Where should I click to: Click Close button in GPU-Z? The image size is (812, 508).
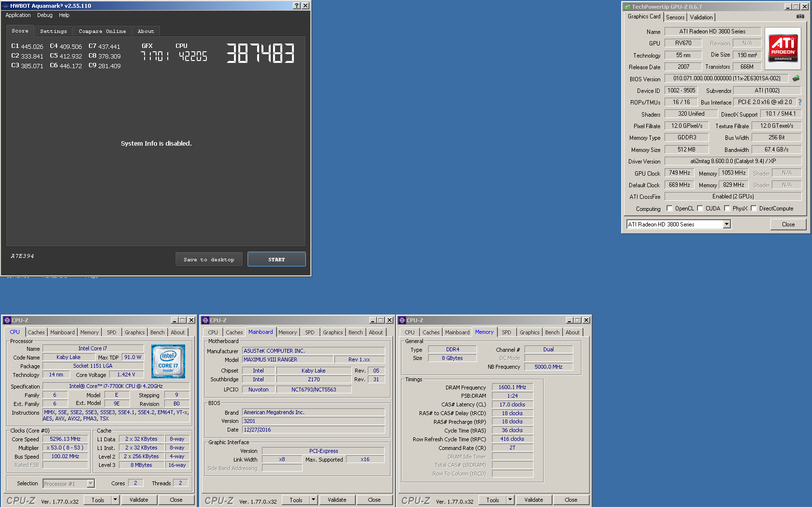[788, 224]
